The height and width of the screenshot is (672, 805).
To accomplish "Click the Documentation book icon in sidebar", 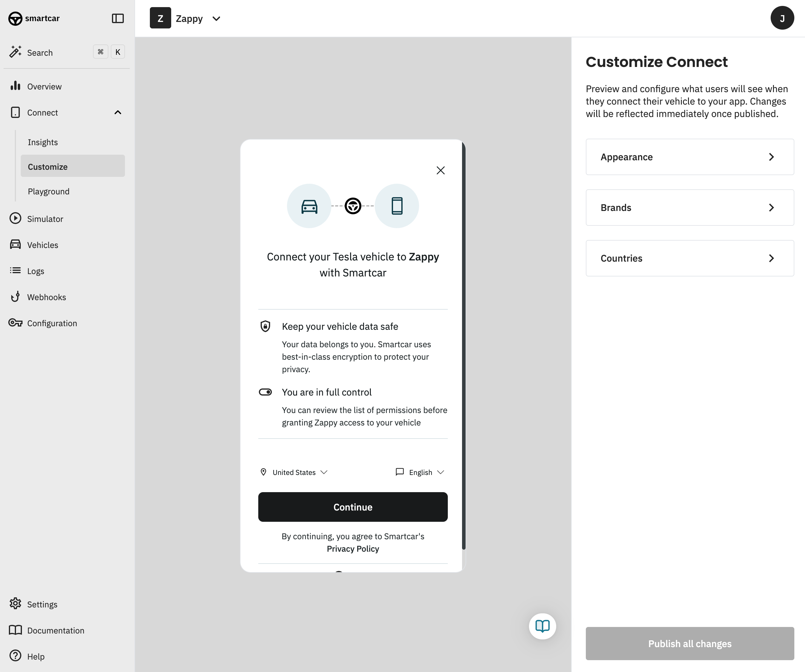I will (x=15, y=630).
